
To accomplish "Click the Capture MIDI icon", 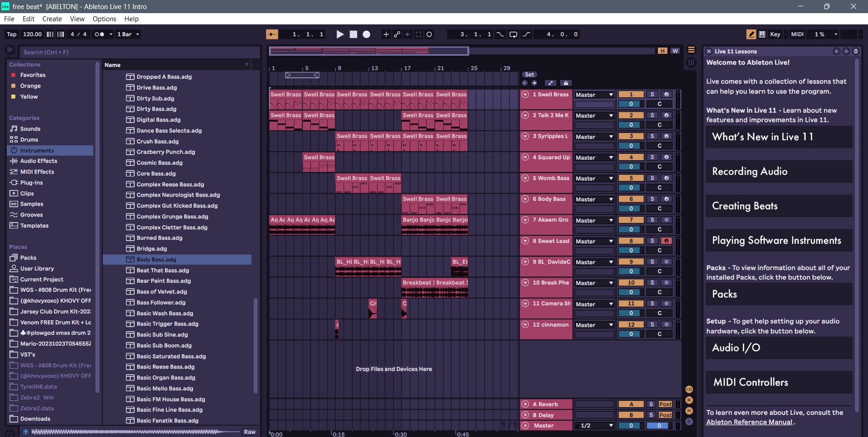I will coord(419,34).
